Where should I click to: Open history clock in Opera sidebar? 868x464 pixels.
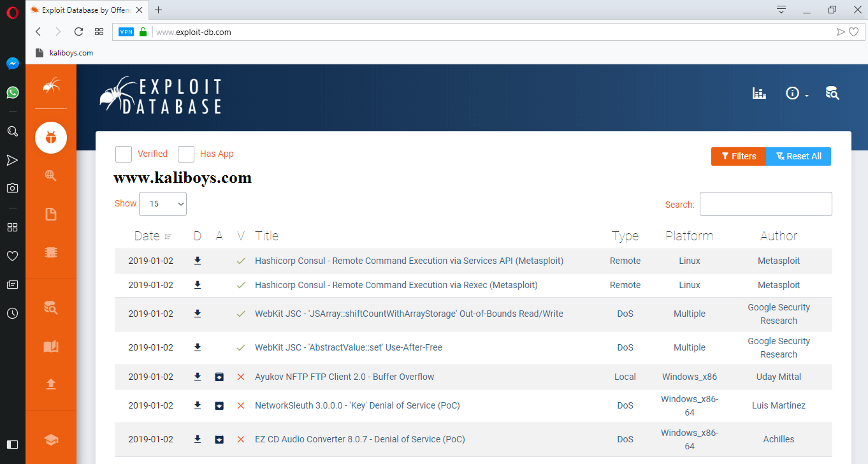pyautogui.click(x=12, y=313)
